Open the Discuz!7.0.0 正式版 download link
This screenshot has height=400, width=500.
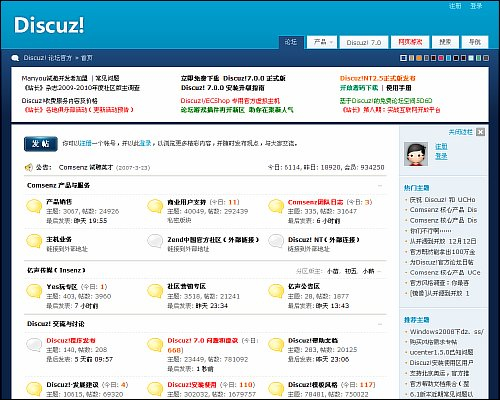tap(254, 78)
